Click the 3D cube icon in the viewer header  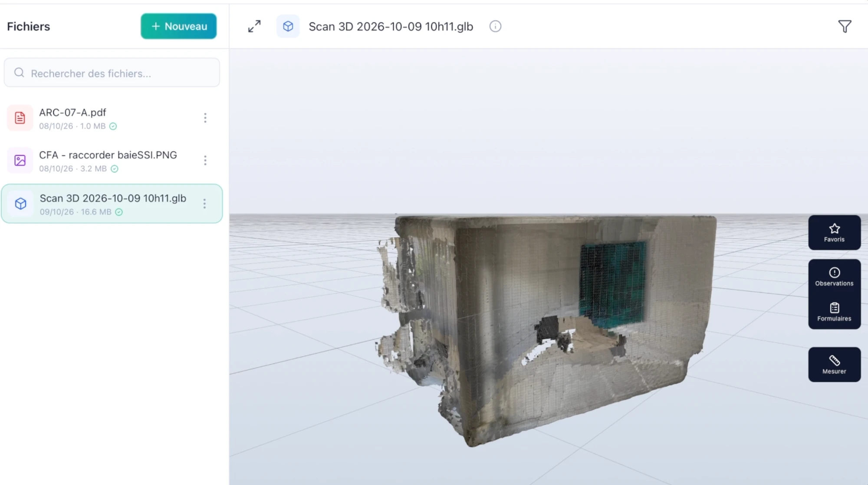pos(288,26)
